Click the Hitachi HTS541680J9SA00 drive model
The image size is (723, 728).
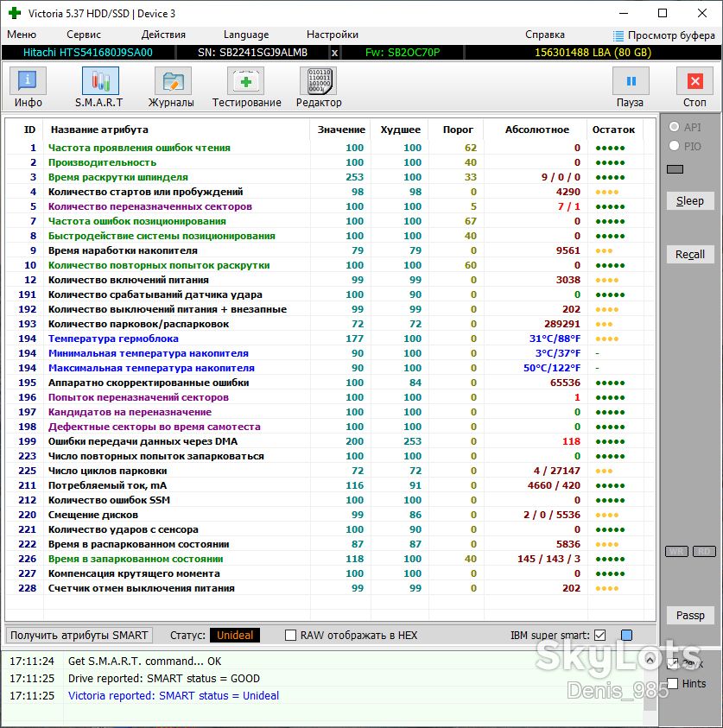[x=88, y=53]
